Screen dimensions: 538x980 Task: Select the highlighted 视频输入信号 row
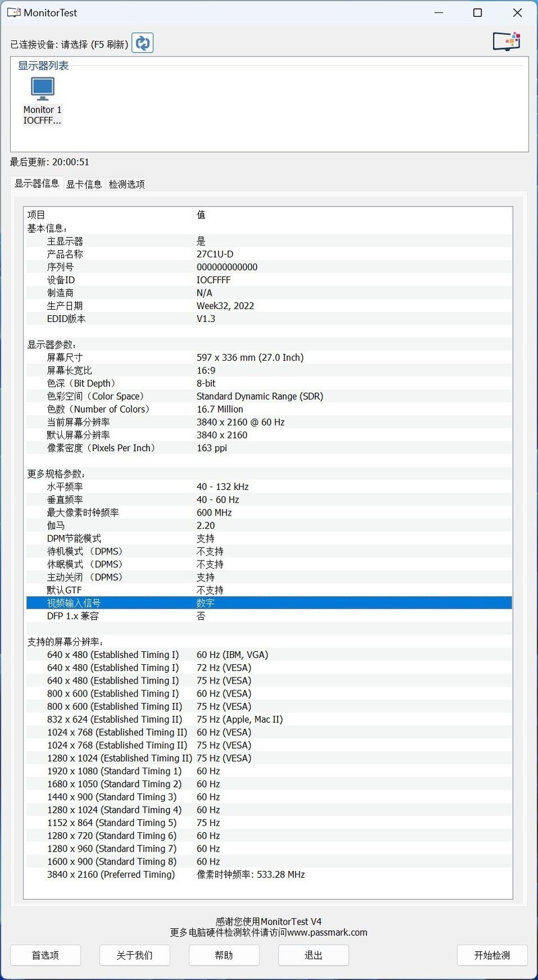pos(269,603)
